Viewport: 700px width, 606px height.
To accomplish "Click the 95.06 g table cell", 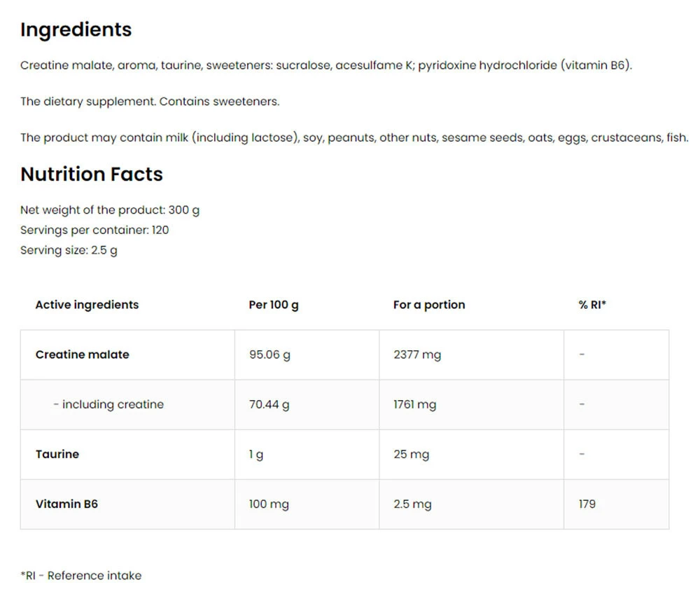I will coord(269,354).
